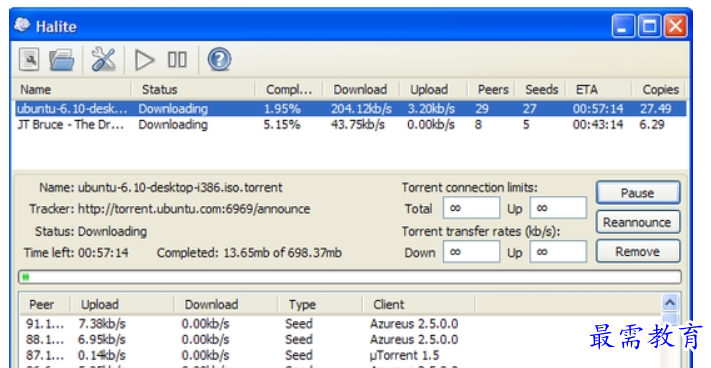Select peer row 88.1... with 6.95kb/s

tap(340, 339)
